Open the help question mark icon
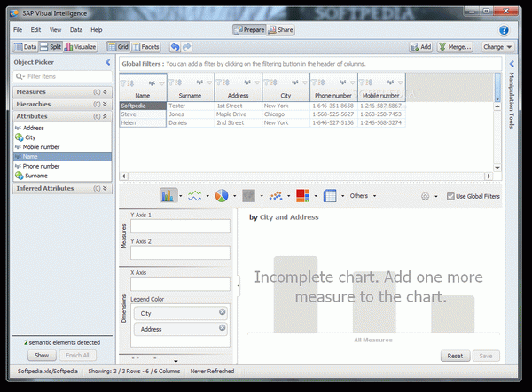532x392 pixels. [x=504, y=30]
